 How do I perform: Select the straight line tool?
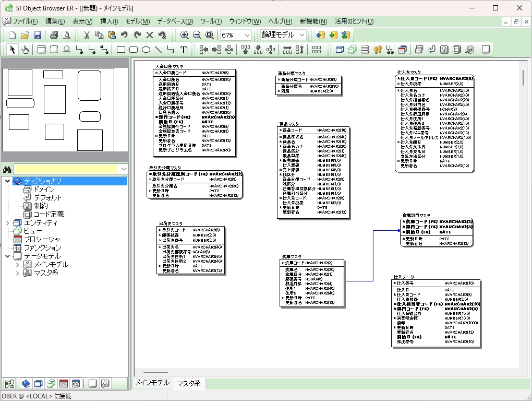(x=159, y=50)
